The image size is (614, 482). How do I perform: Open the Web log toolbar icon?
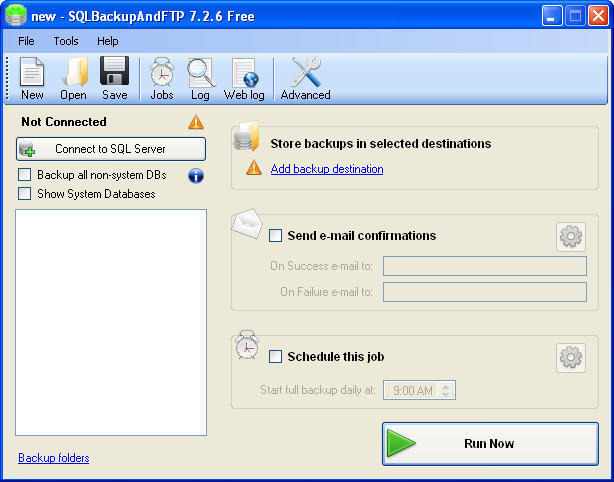click(x=244, y=79)
